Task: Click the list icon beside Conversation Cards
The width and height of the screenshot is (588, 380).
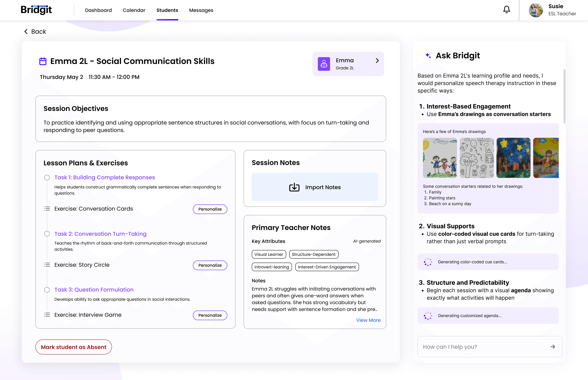Action: click(x=47, y=209)
